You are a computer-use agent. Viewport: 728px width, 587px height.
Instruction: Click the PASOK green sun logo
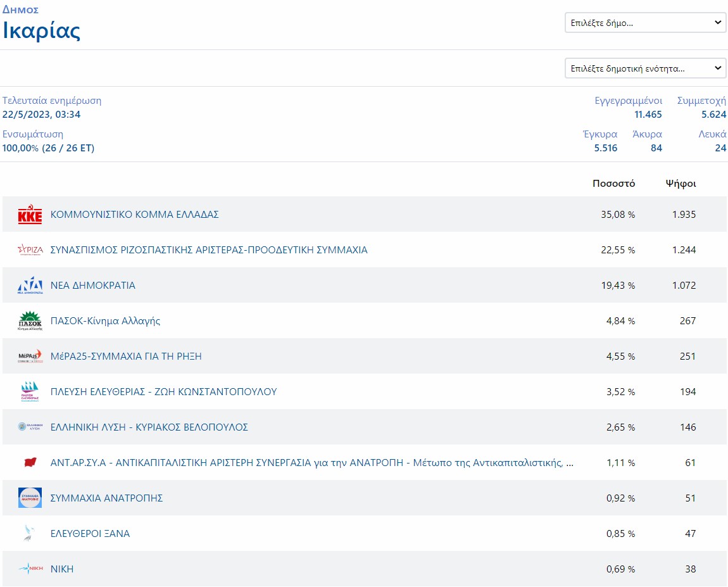(30, 321)
